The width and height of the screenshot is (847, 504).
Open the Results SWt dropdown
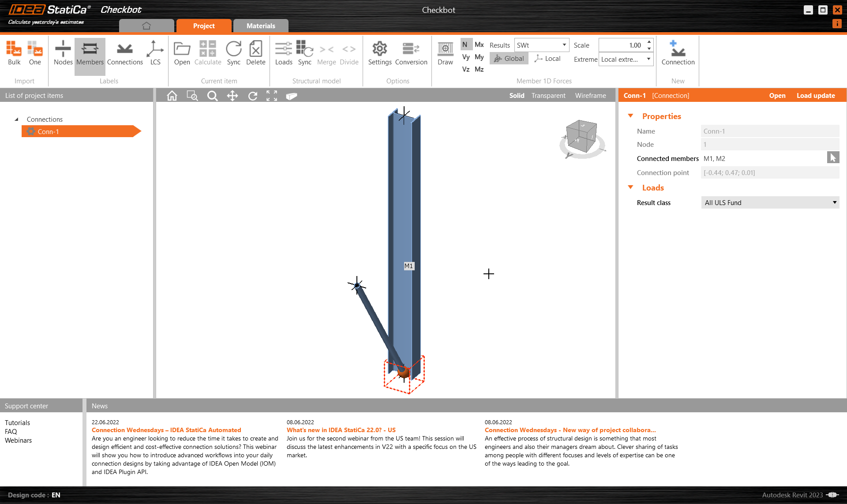click(565, 45)
